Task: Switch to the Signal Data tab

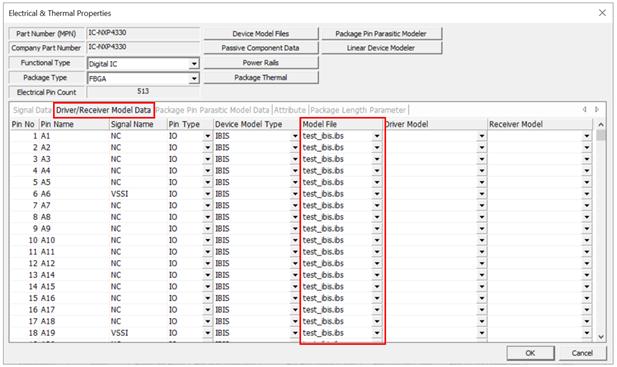Action: click(32, 110)
